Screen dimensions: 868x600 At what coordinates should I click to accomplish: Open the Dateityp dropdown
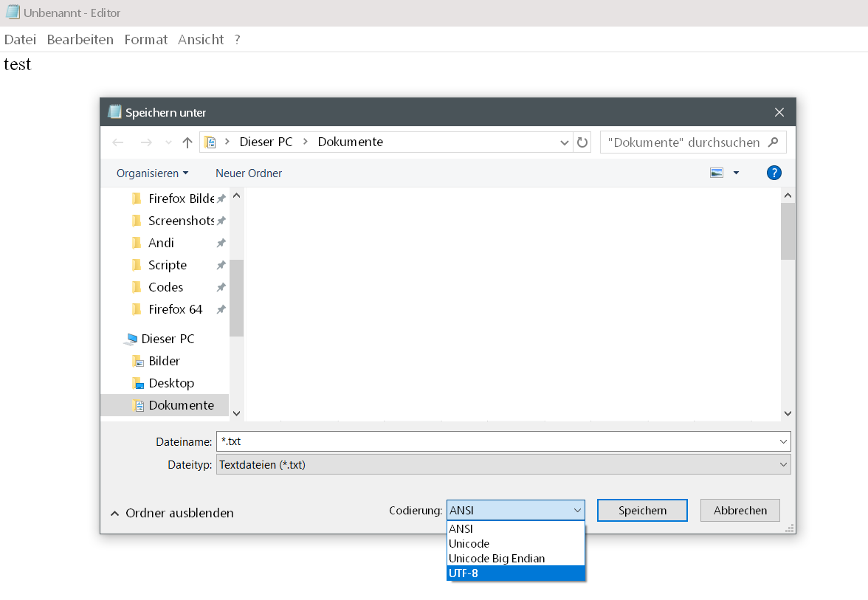click(503, 465)
